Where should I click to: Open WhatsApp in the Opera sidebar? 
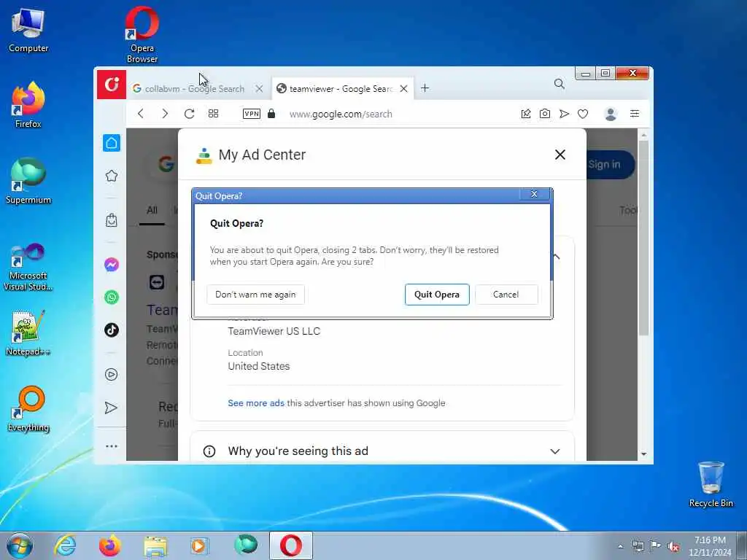point(112,297)
